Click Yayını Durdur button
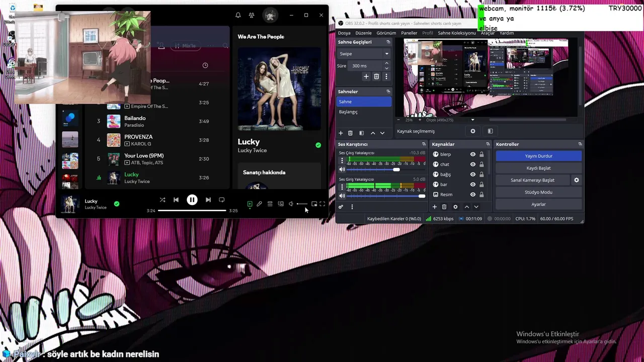Viewport: 644px width, 362px height. tap(538, 156)
